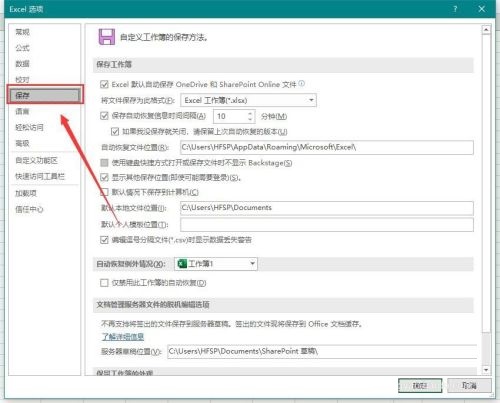
Task: Click the scrollbar up arrow
Action: pos(486,30)
